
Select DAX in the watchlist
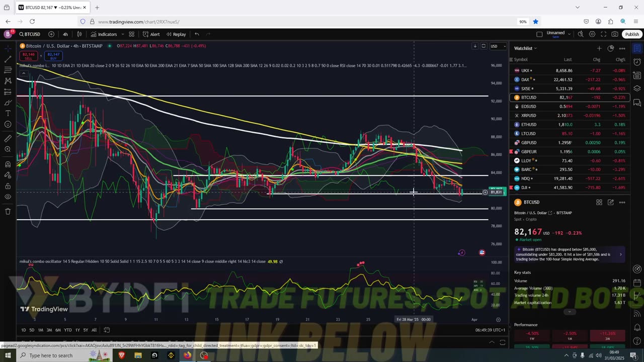click(x=570, y=79)
